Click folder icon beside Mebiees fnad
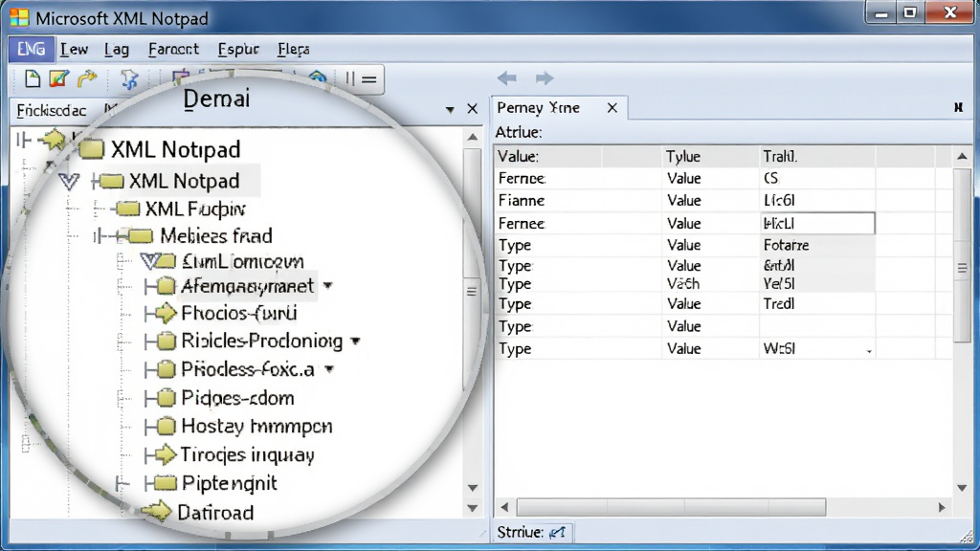The height and width of the screenshot is (551, 980). click(140, 235)
